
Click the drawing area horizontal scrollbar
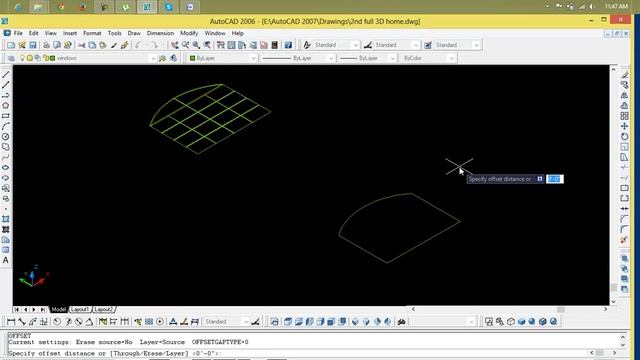coord(509,309)
